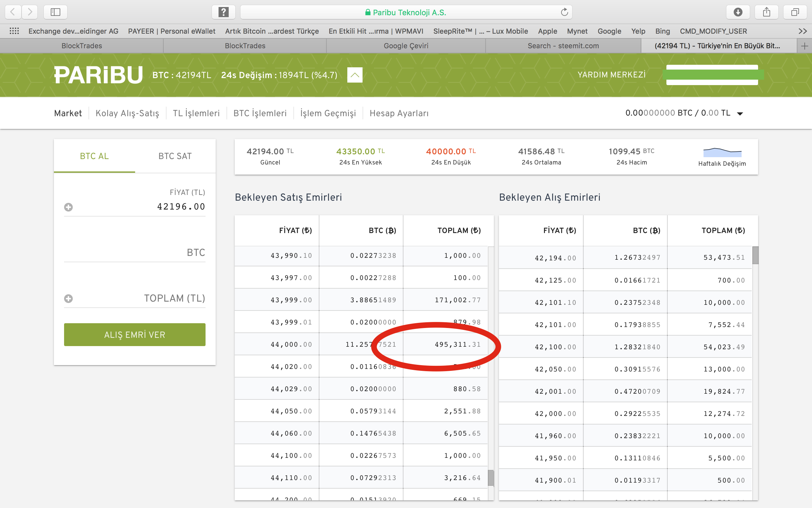Open Haftalık Değişim weekly chart
This screenshot has height=508, width=812.
coord(722,157)
